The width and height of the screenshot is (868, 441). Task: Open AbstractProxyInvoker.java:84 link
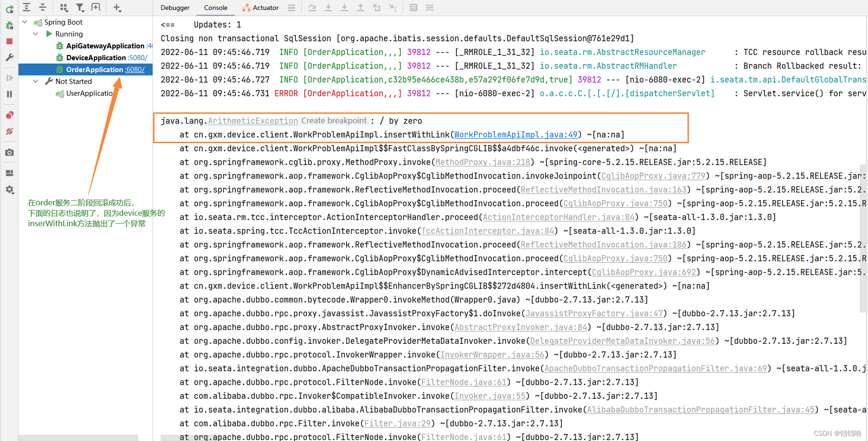(x=521, y=327)
